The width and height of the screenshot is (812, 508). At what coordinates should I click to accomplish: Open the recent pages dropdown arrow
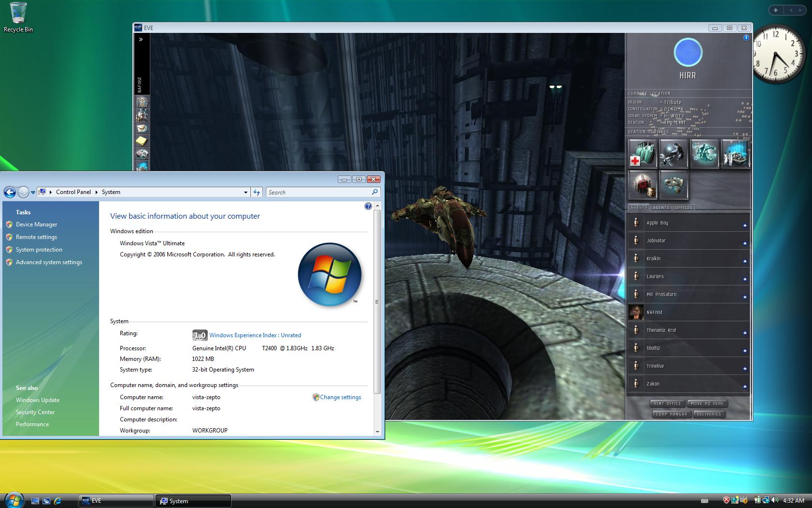33,192
